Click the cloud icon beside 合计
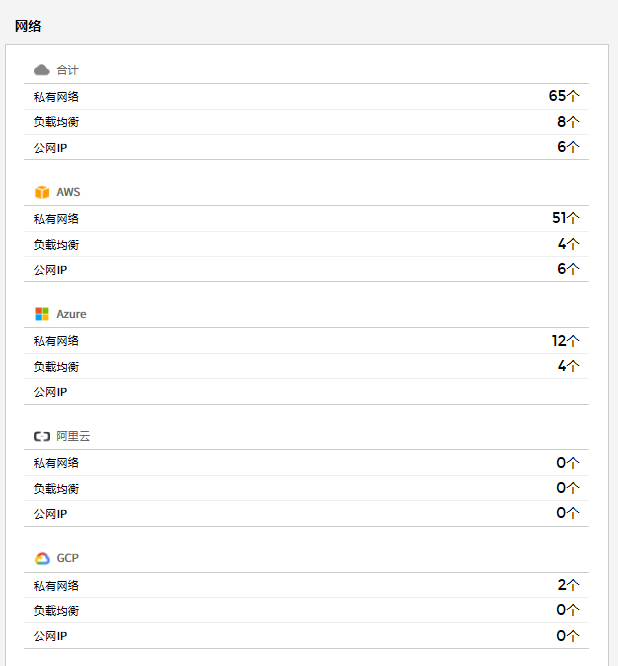618x666 pixels. point(42,70)
